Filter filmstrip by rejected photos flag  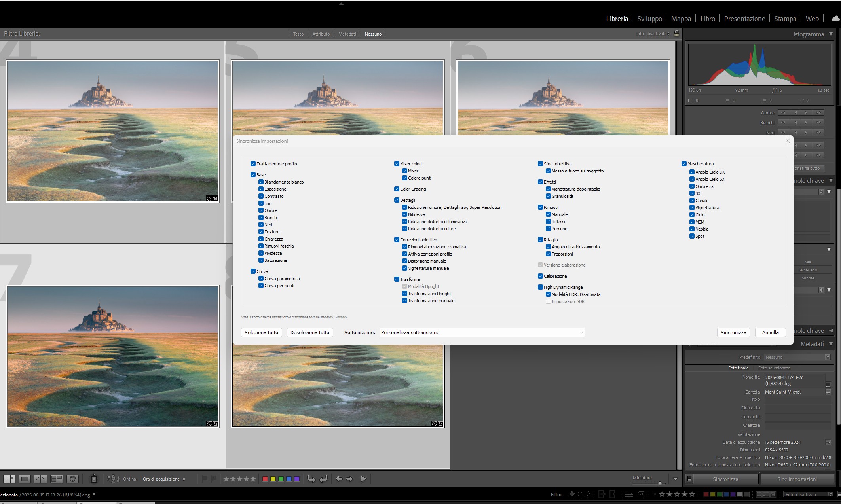point(587,494)
